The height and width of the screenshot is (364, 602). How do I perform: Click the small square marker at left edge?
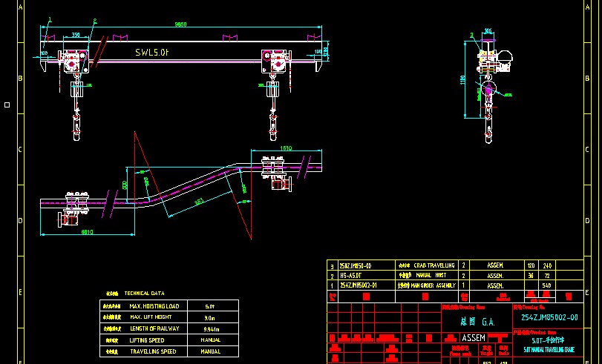[7, 105]
